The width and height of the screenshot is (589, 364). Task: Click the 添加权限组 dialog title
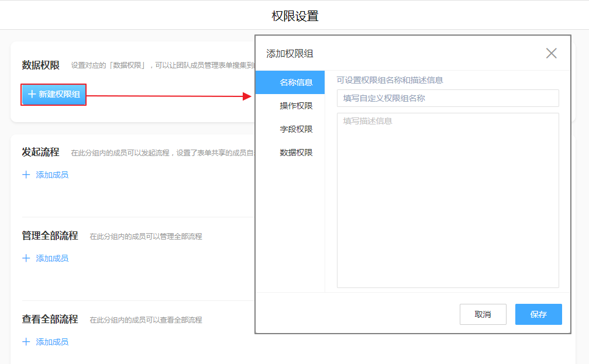point(290,54)
